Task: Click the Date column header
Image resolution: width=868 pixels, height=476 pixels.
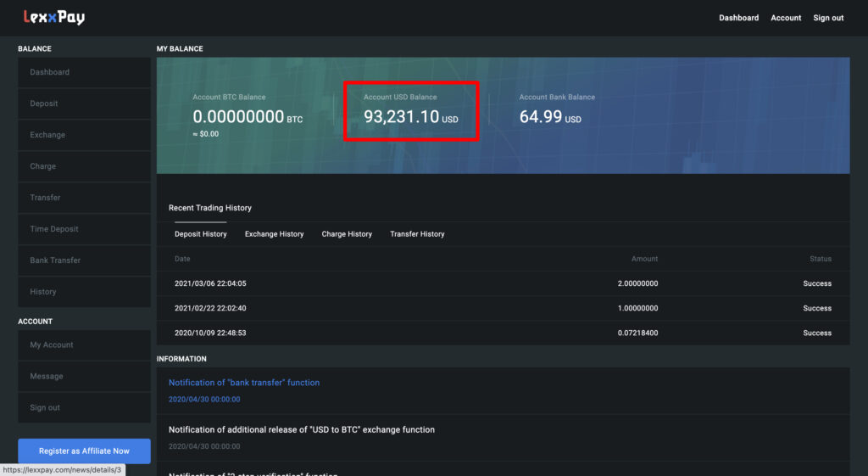Action: [x=182, y=259]
